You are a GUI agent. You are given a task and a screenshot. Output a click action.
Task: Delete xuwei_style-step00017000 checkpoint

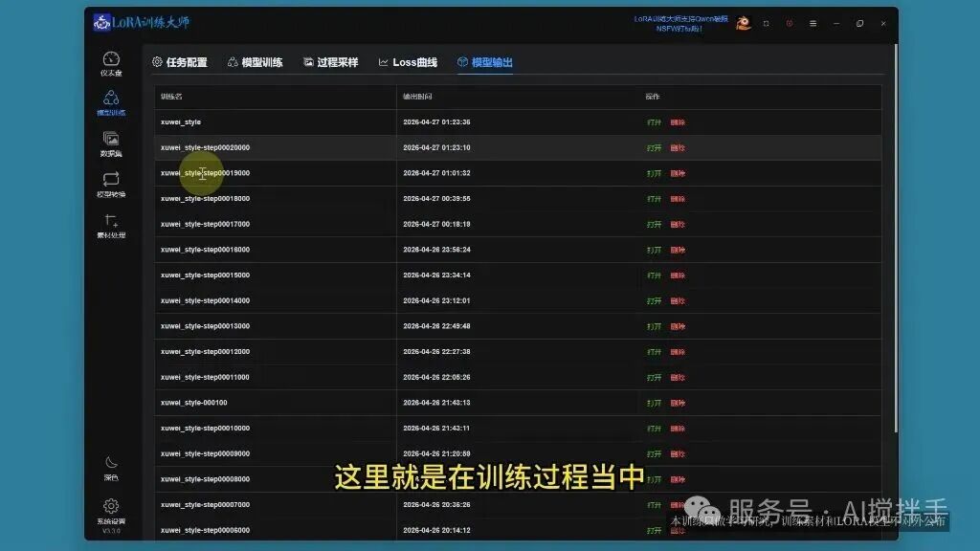click(678, 224)
